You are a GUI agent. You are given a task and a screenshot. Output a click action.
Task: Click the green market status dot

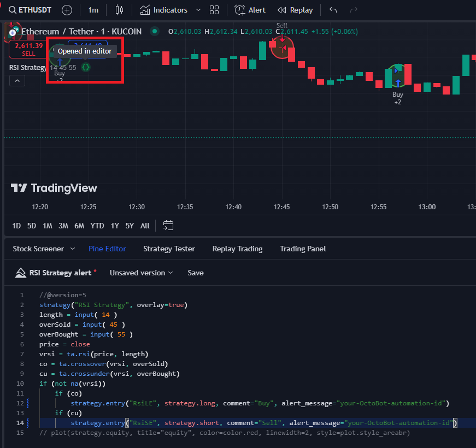[x=155, y=31]
